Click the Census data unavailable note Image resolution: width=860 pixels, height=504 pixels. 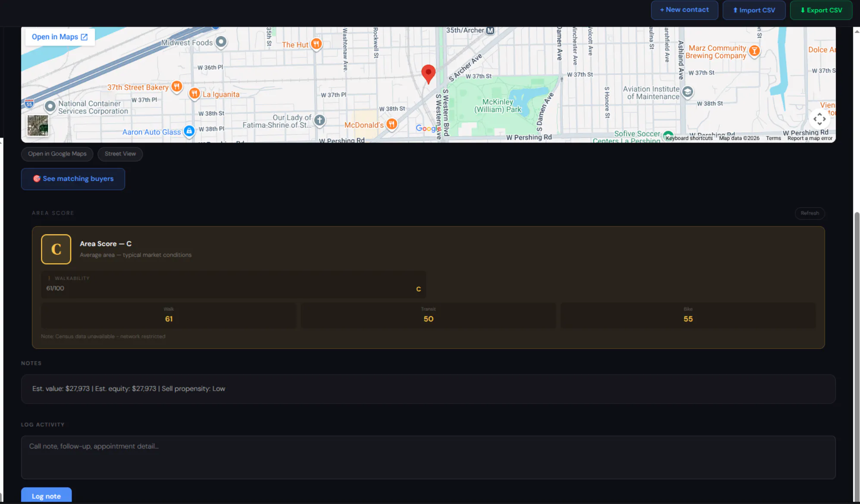point(103,336)
